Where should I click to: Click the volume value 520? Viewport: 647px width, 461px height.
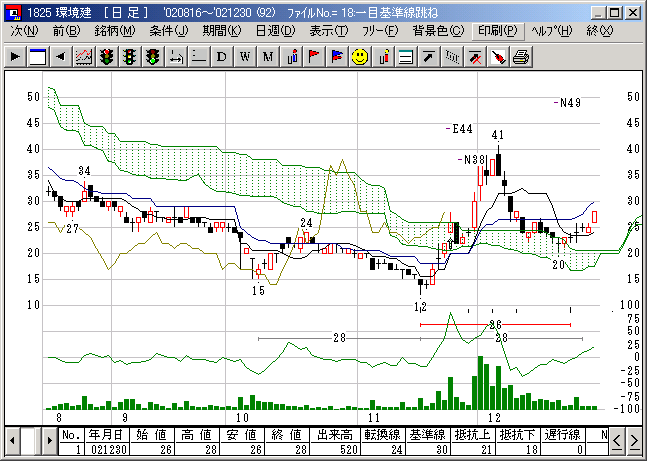[x=335, y=449]
